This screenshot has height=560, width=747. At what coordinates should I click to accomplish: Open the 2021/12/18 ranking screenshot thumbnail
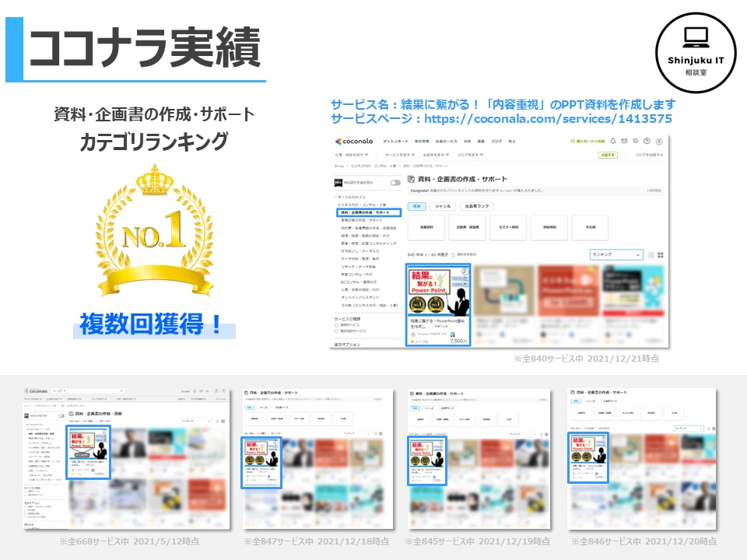coord(317,459)
